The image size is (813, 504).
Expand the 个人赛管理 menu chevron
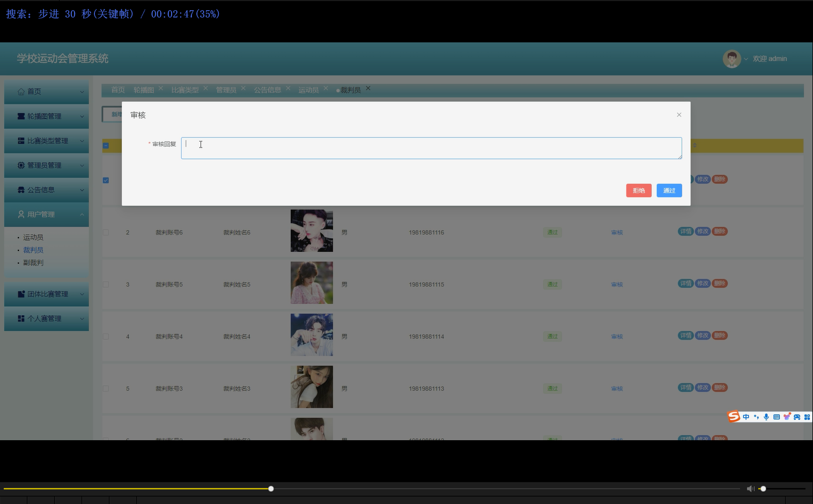pyautogui.click(x=82, y=318)
